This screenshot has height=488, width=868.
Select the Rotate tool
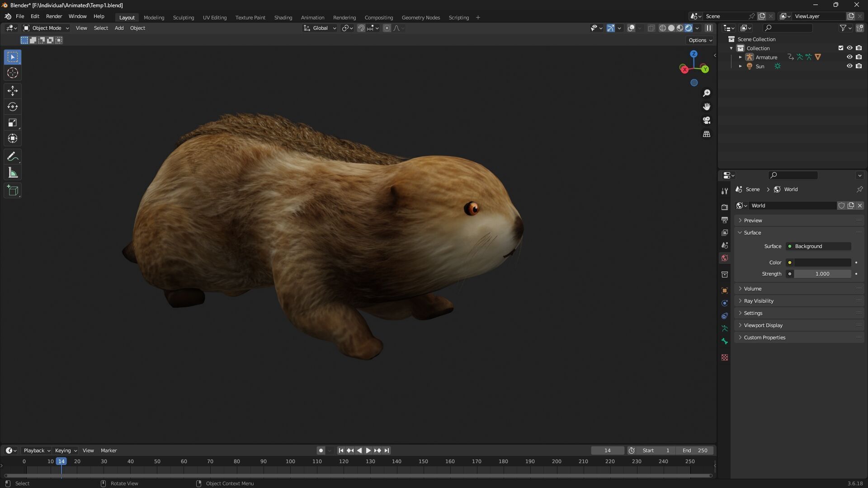(13, 107)
